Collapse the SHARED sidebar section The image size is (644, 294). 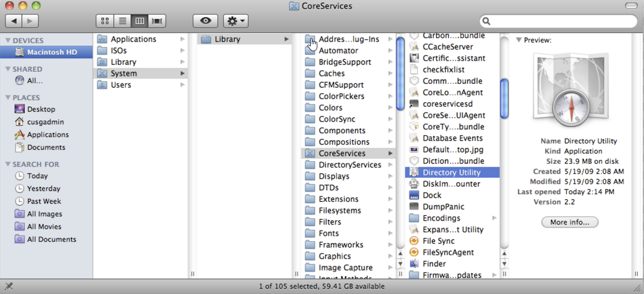click(8, 69)
